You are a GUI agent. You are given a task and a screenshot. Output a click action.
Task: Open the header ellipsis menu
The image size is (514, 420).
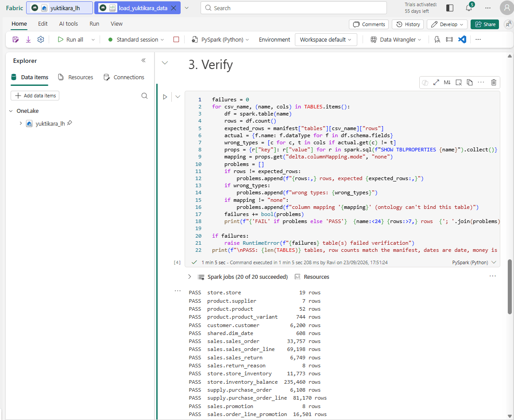488,8
